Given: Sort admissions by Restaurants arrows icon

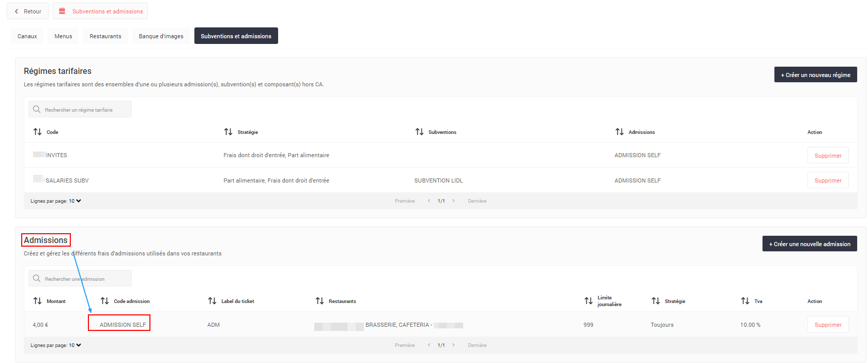Looking at the screenshot, I should [319, 301].
